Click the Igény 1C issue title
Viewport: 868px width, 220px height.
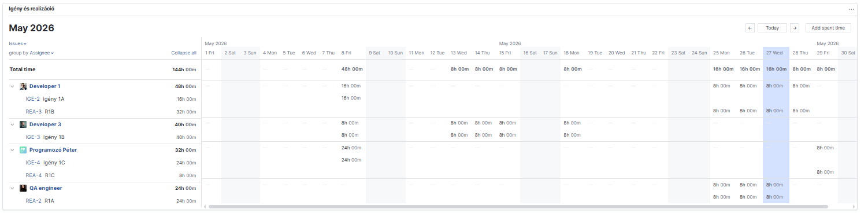(x=54, y=163)
